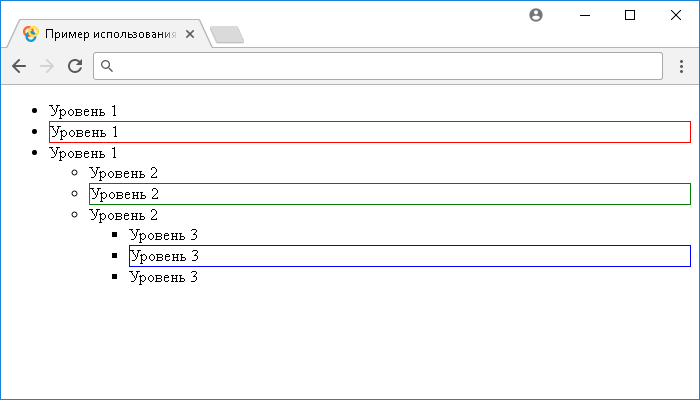This screenshot has width=700, height=400.
Task: Select the Пример использования tab title
Action: pyautogui.click(x=110, y=34)
